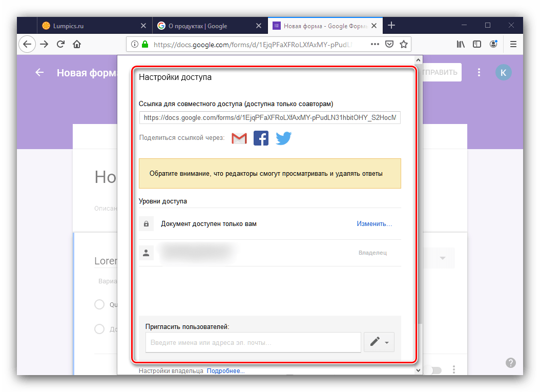
Task: Select the first radio option in form
Action: click(99, 304)
